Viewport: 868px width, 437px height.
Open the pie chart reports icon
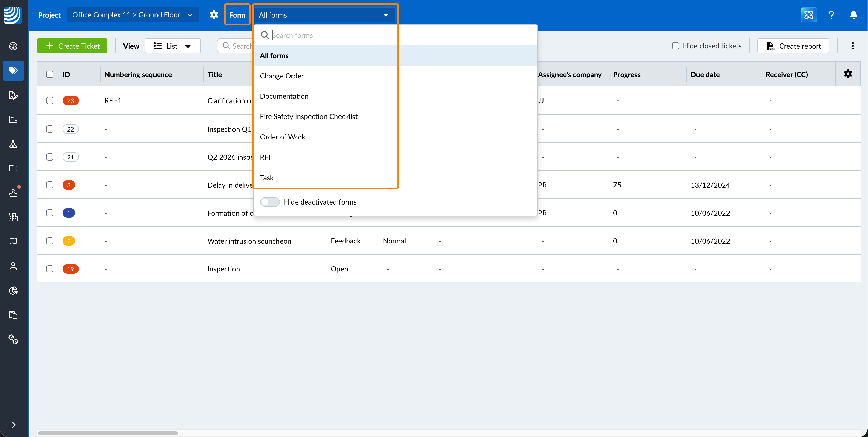point(13,290)
